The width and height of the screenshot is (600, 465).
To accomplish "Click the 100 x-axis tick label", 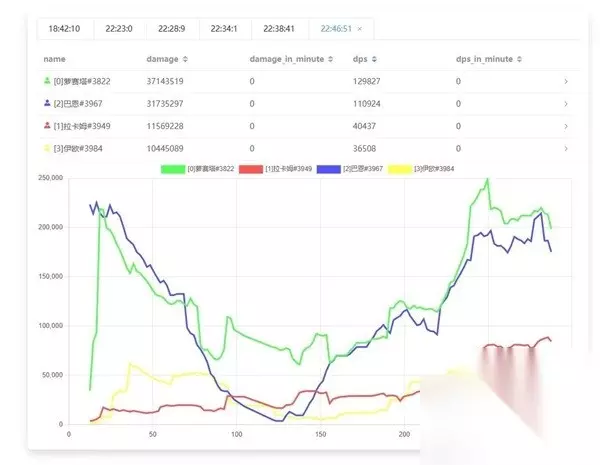I will pyautogui.click(x=236, y=434).
